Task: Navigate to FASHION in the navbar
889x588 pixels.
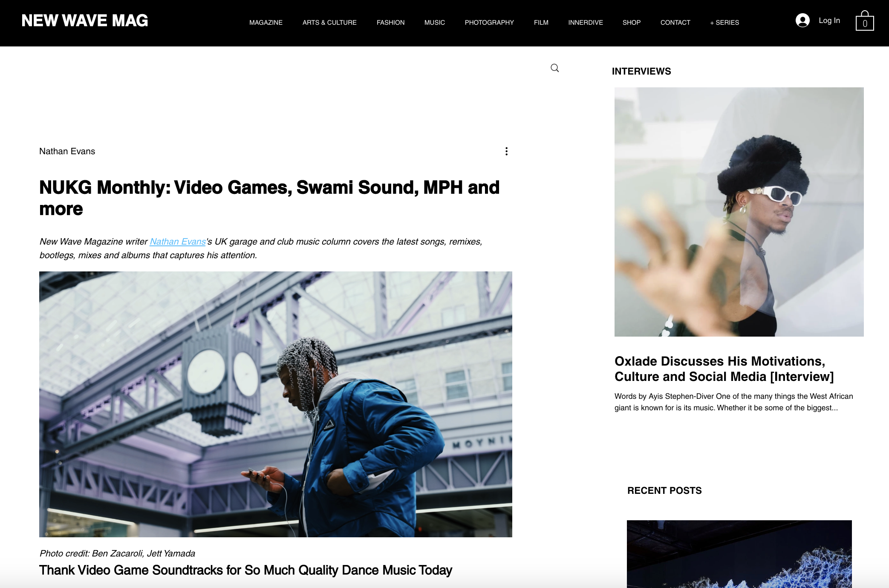Action: click(x=391, y=23)
